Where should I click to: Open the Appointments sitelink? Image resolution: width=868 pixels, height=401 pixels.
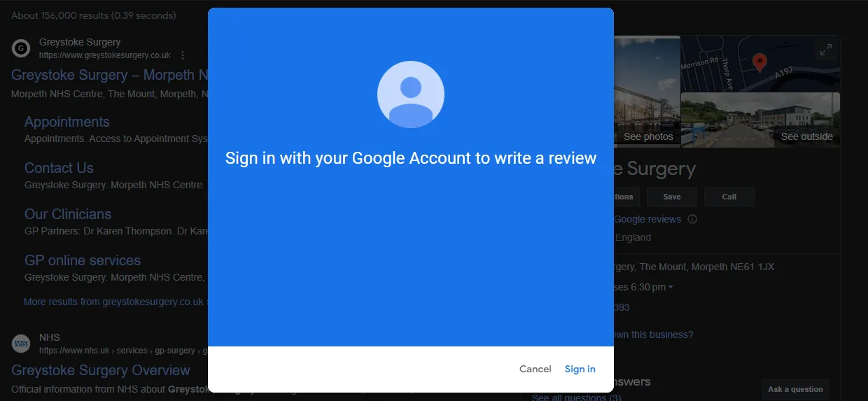point(67,122)
